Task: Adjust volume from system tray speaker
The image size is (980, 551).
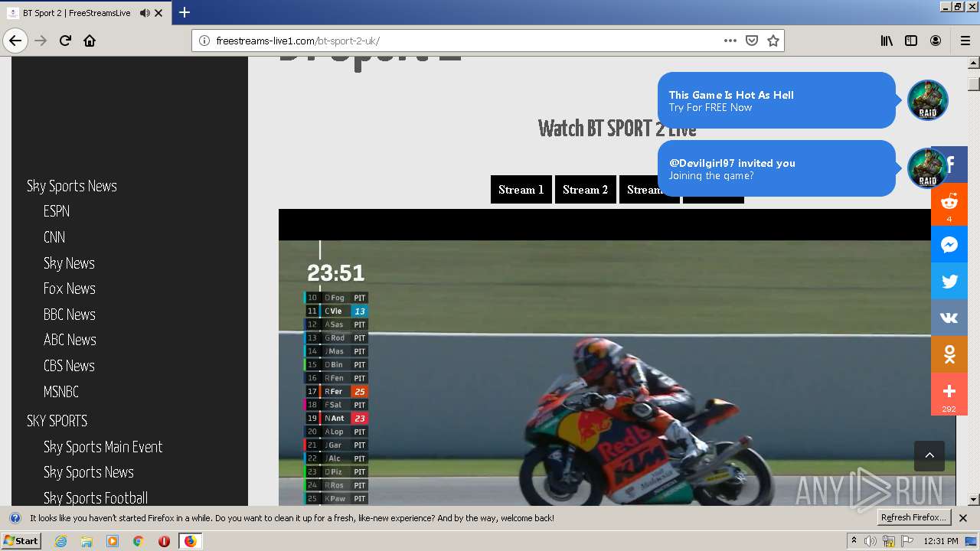Action: click(871, 541)
